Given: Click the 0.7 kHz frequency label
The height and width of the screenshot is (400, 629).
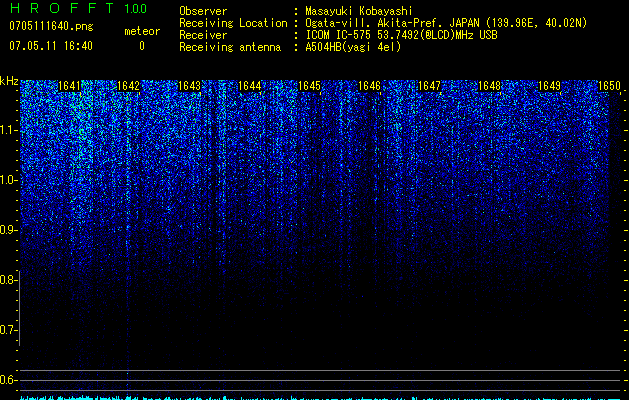Looking at the screenshot, I should (7, 330).
